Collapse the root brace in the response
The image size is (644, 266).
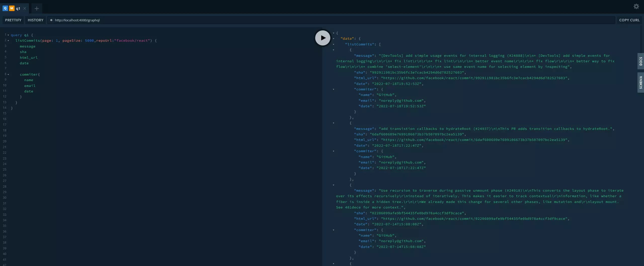tap(334, 33)
